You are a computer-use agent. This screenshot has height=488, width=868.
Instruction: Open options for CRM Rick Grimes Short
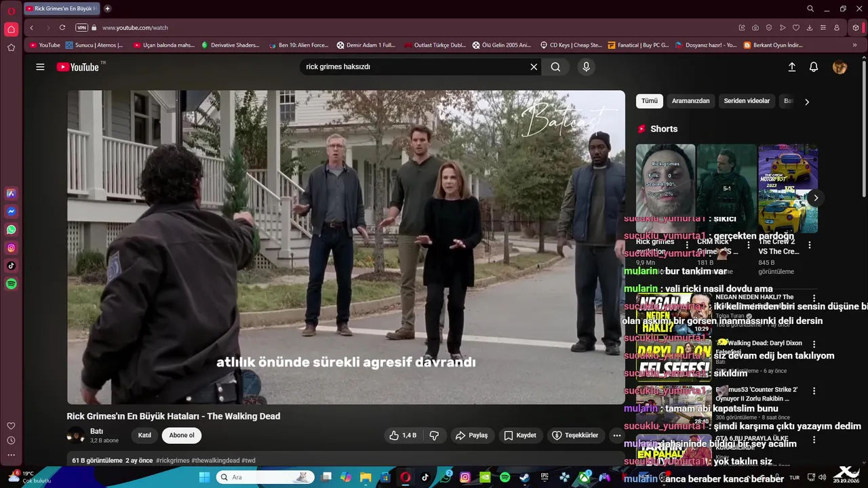pos(749,245)
